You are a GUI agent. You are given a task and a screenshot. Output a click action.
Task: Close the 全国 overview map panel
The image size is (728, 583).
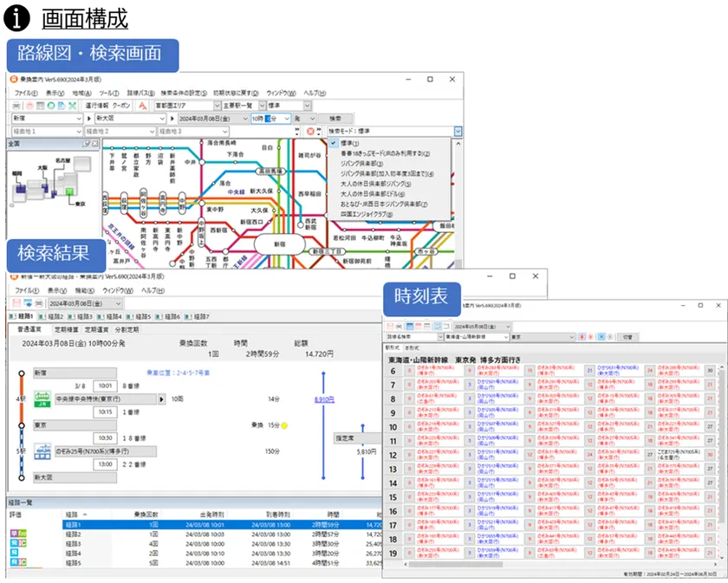point(96,143)
